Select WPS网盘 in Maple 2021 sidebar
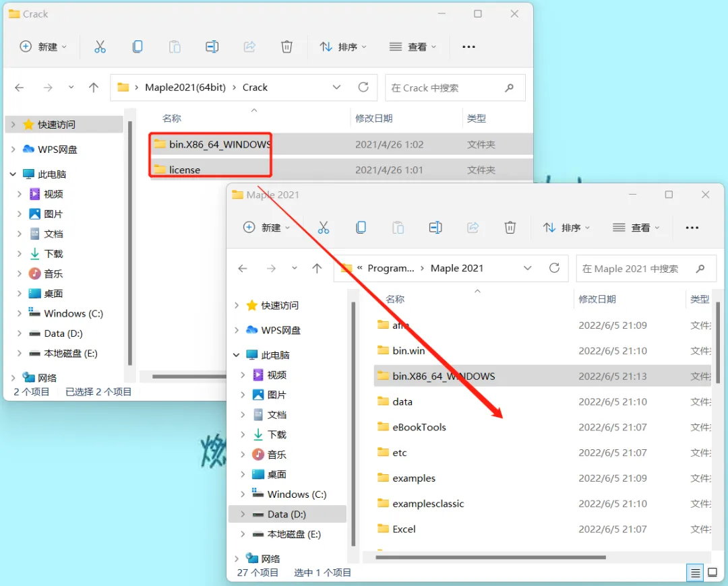The height and width of the screenshot is (586, 728). pos(281,330)
